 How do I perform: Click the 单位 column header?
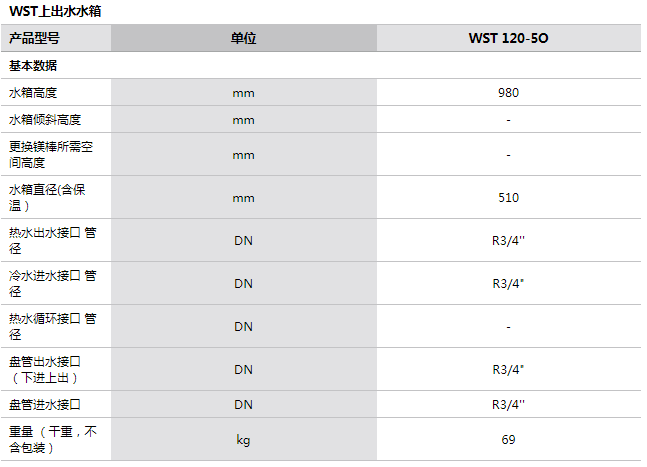[x=243, y=38]
